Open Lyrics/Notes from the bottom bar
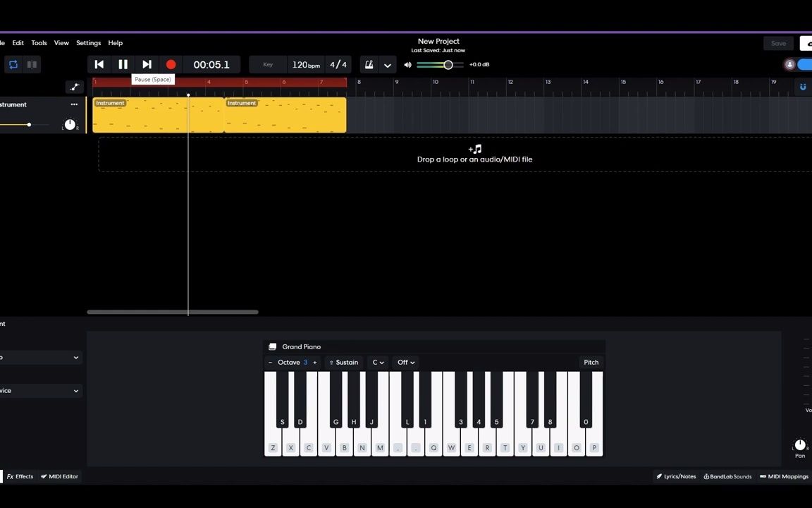The width and height of the screenshot is (812, 508). pos(676,476)
